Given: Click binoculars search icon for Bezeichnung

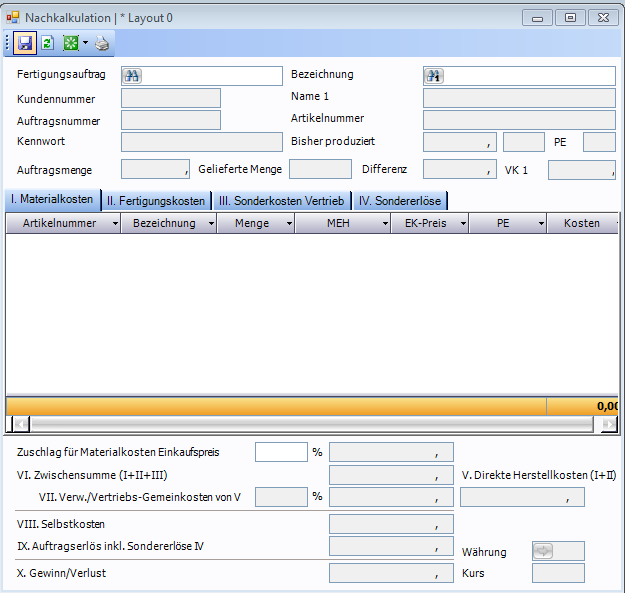Looking at the screenshot, I should (434, 76).
